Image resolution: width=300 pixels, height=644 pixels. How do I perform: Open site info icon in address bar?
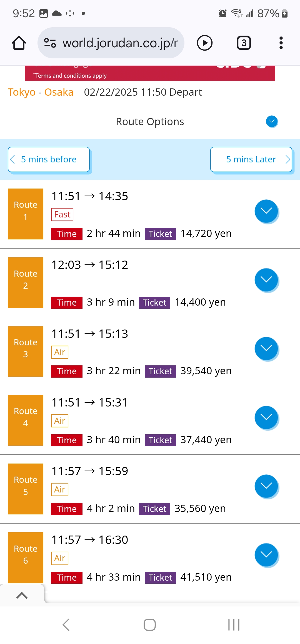click(50, 43)
